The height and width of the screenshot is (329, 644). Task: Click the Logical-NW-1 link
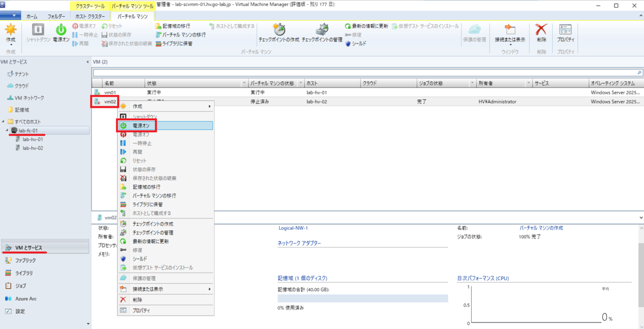(293, 228)
